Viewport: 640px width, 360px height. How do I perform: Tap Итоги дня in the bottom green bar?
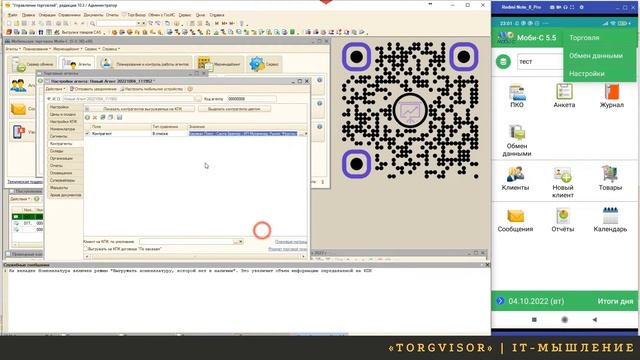tap(615, 301)
